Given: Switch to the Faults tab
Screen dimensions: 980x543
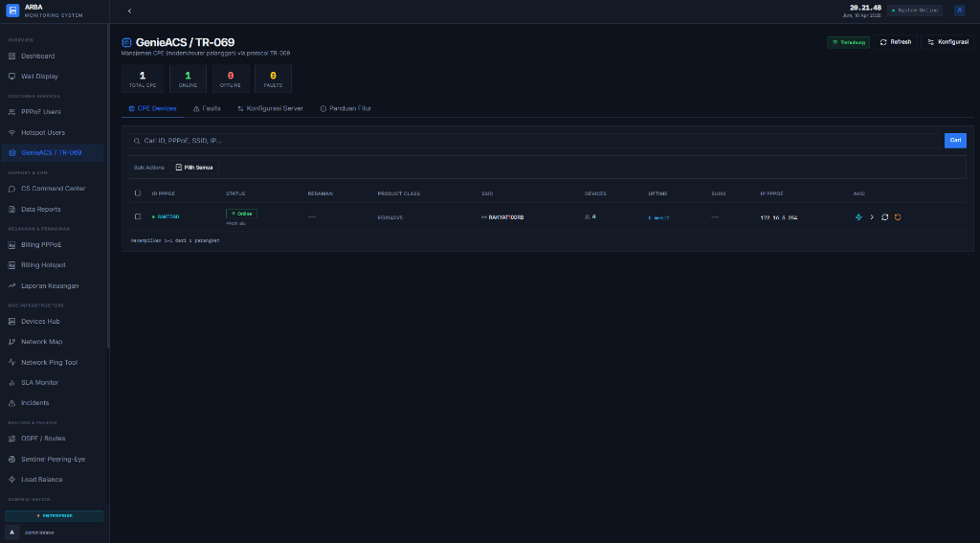Looking at the screenshot, I should (x=207, y=109).
